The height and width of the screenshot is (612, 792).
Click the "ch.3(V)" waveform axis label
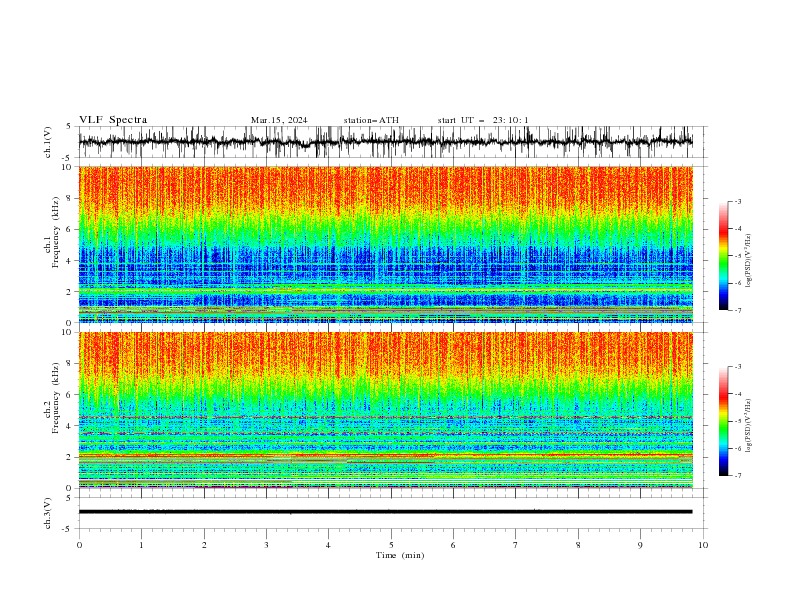click(x=48, y=513)
